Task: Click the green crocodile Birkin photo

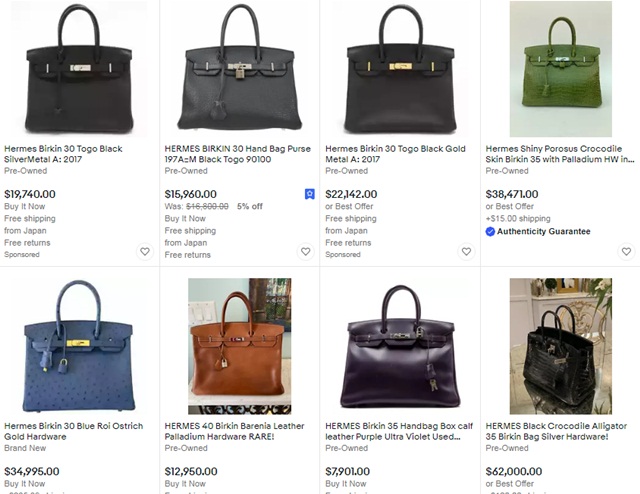Action: pyautogui.click(x=561, y=69)
